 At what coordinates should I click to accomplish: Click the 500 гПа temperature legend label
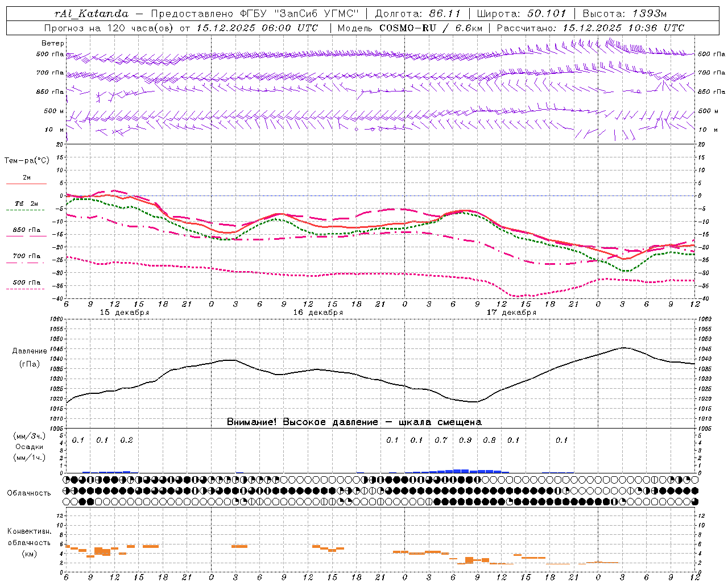[x=27, y=282]
